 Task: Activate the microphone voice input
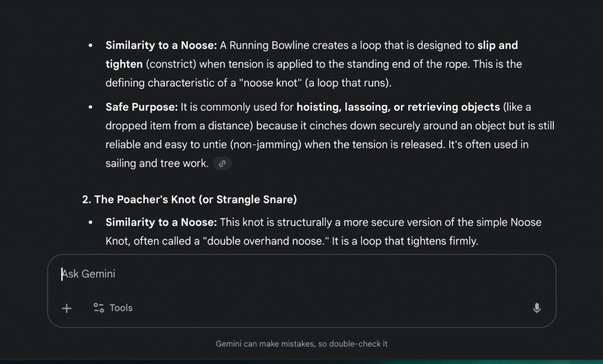(536, 308)
